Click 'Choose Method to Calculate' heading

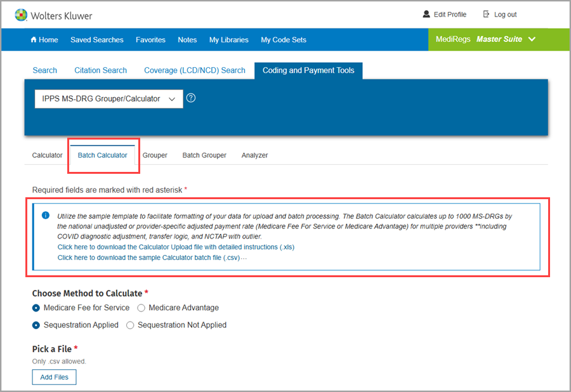87,293
